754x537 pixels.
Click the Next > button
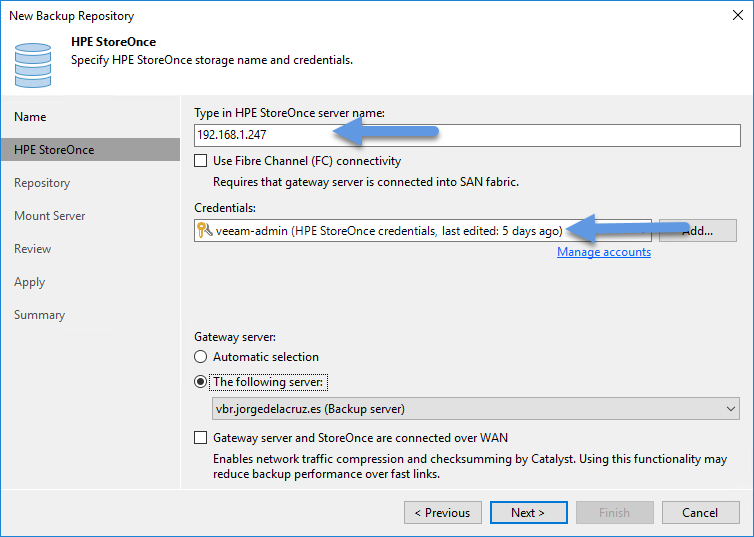pos(528,512)
